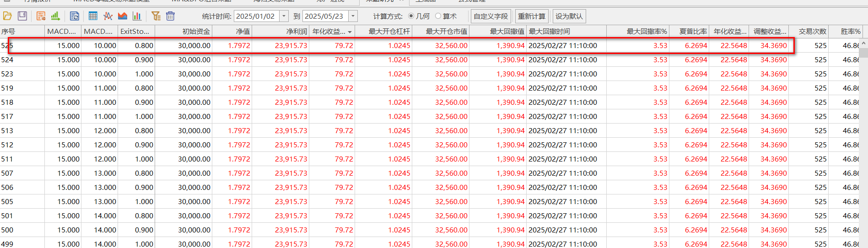Click the vertical scrollbar up arrow
The image size is (868, 248).
[x=863, y=43]
